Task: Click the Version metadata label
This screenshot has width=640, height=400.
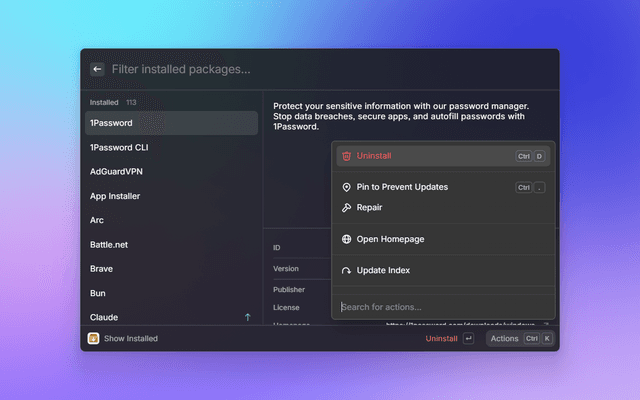Action: 286,269
